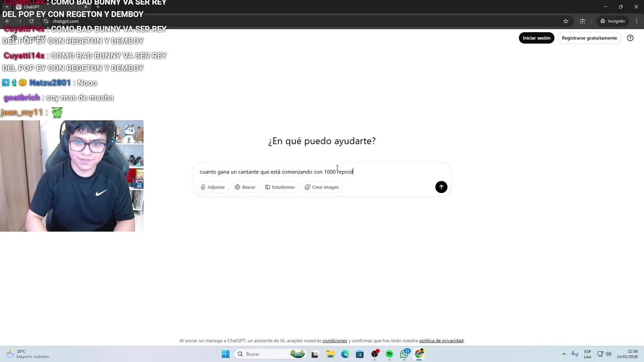Image resolution: width=644 pixels, height=362 pixels.
Task: Open the weather widget showing 25°C
Action: (x=28, y=354)
